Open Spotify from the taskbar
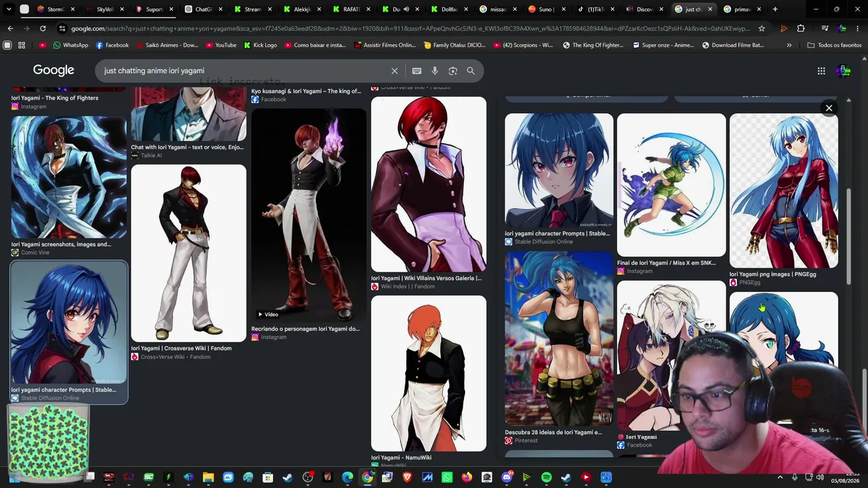The width and height of the screenshot is (868, 488). (546, 478)
